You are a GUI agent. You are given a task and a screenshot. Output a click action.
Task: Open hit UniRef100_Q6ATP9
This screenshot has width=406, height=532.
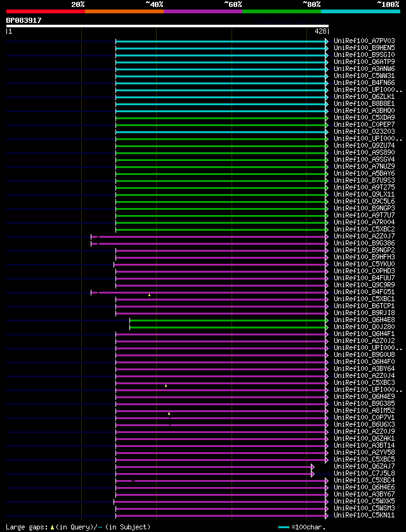pos(364,62)
